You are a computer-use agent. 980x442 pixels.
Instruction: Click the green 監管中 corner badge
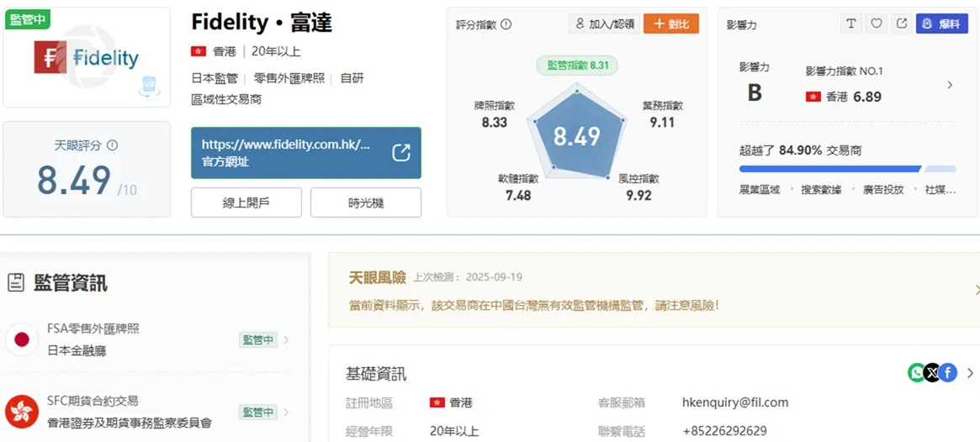(x=28, y=18)
